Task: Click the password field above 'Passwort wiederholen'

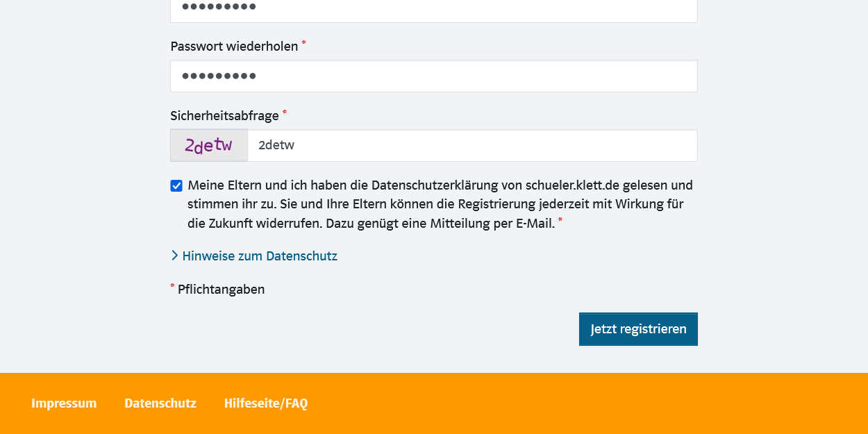Action: (434, 10)
